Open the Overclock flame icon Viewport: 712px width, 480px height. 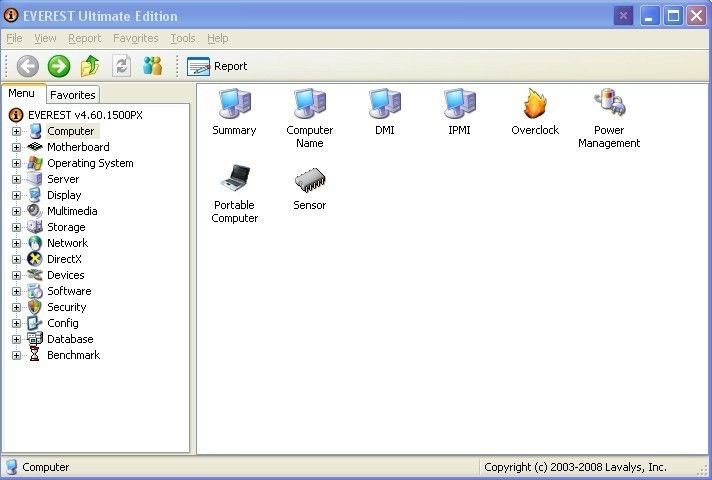[535, 104]
